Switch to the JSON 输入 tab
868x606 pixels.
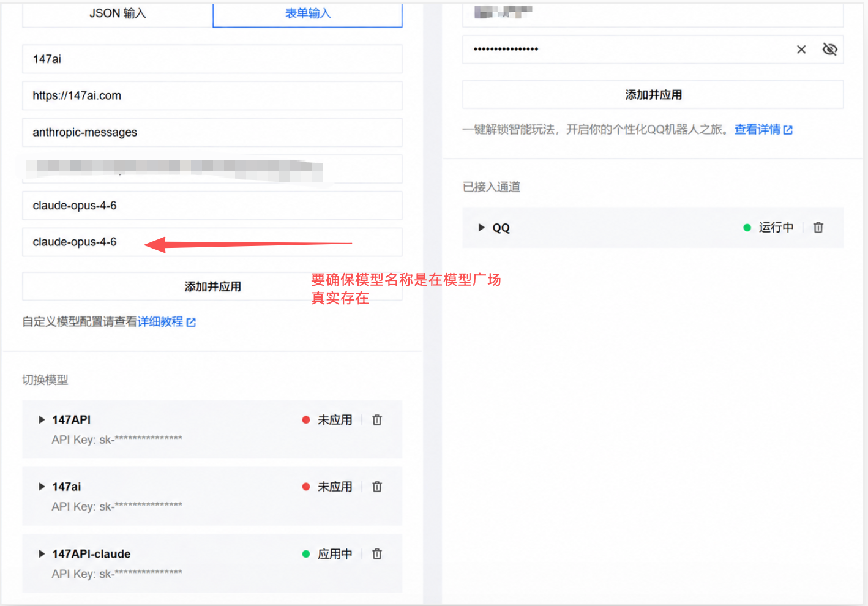click(x=118, y=13)
